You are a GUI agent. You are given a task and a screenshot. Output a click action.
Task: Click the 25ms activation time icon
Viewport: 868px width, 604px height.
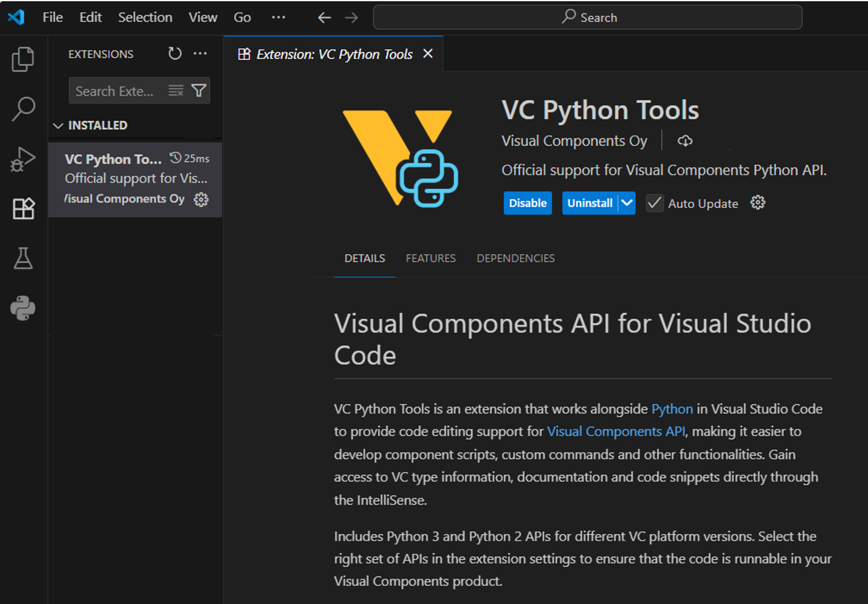176,157
